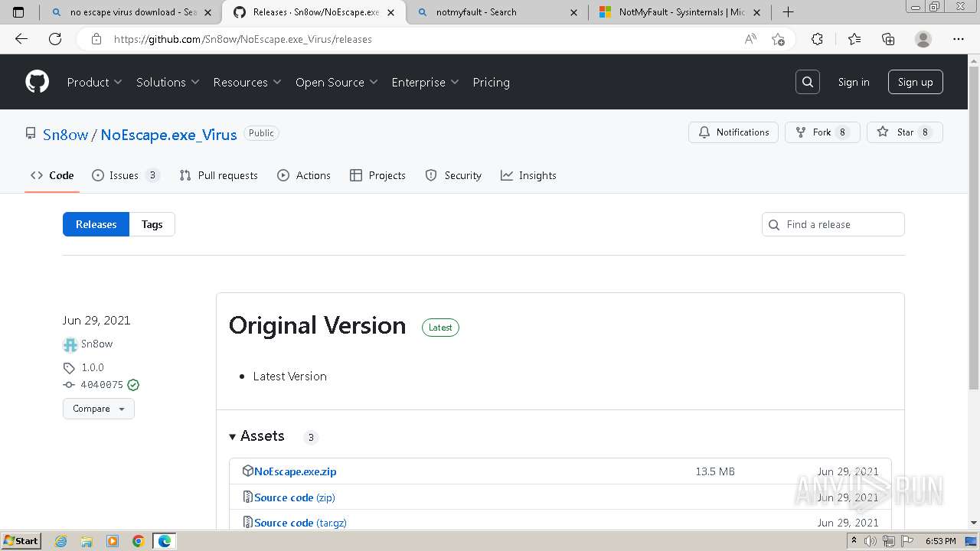Screen dimensions: 980x551
Task: Click the verified commit checkmark icon
Action: tap(133, 385)
